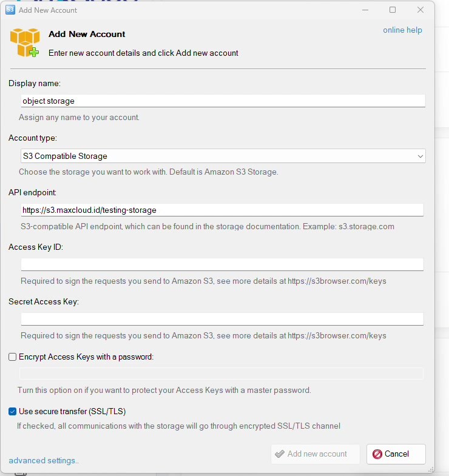The height and width of the screenshot is (476, 449).
Task: Open advanced settings link
Action: click(x=44, y=460)
